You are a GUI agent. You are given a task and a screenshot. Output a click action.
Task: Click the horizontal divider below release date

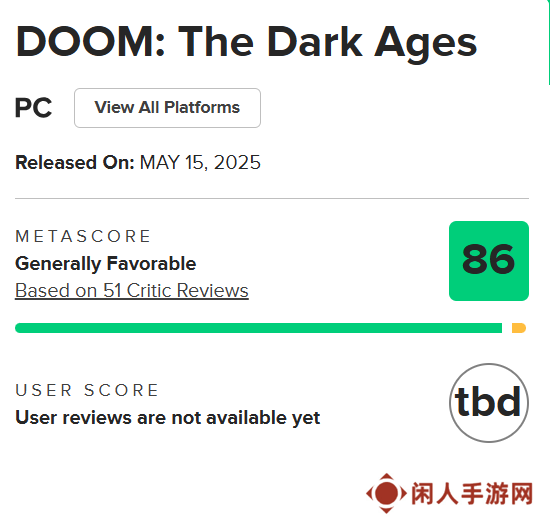pyautogui.click(x=272, y=198)
